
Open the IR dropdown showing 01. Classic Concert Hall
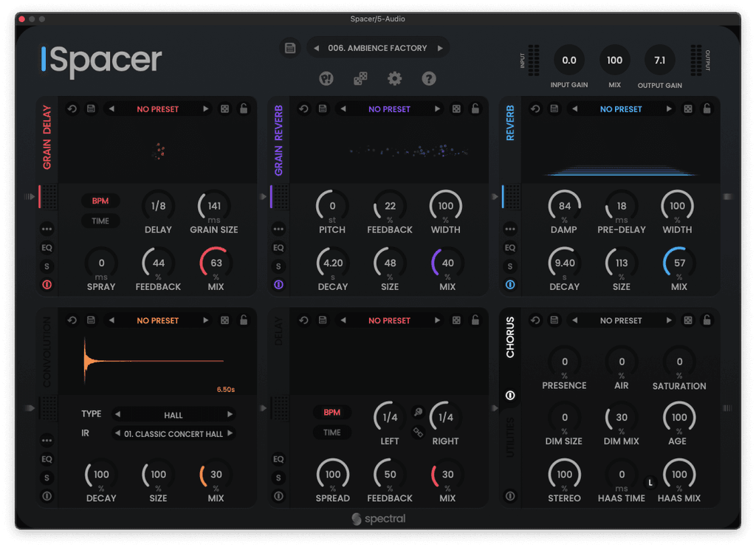pyautogui.click(x=173, y=433)
